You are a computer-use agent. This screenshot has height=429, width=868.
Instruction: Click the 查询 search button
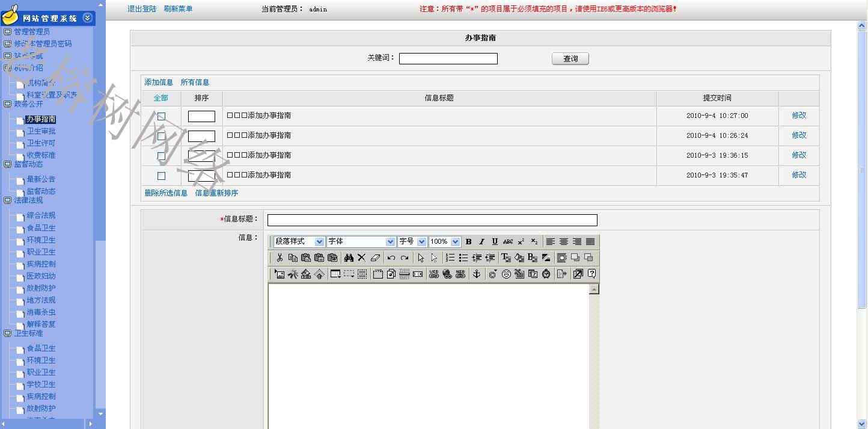[x=570, y=59]
